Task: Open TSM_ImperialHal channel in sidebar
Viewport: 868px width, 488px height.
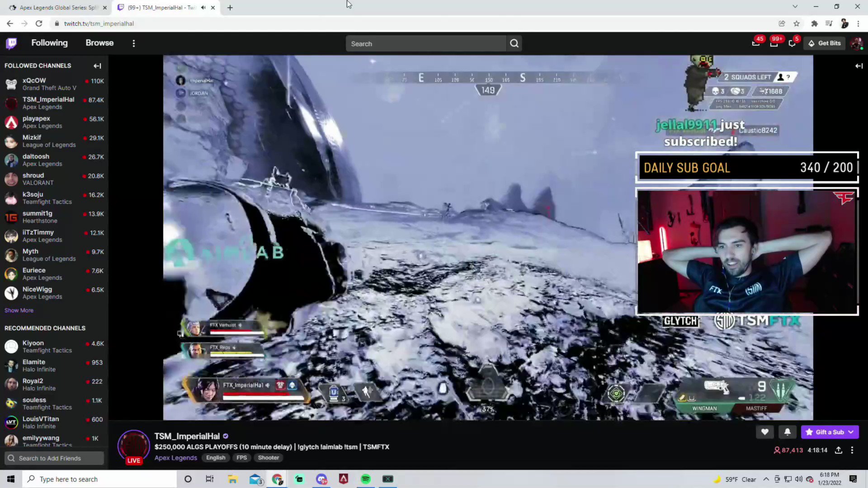Action: pos(54,103)
